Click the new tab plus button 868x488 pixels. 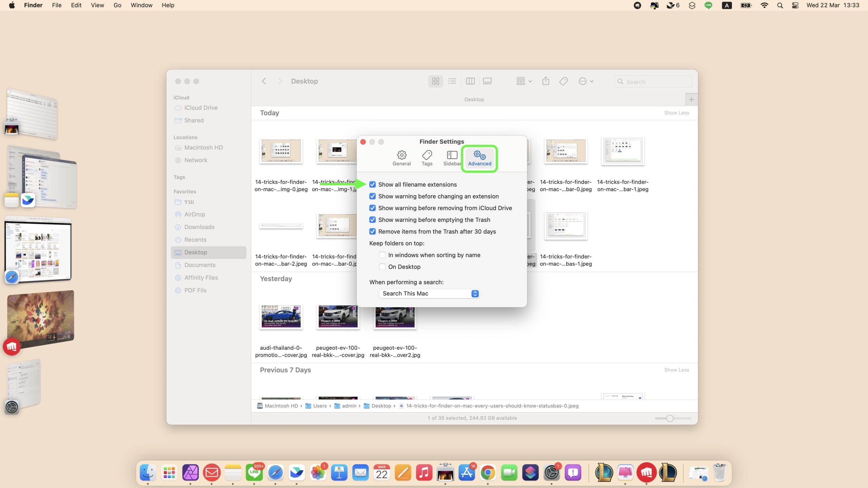(691, 100)
